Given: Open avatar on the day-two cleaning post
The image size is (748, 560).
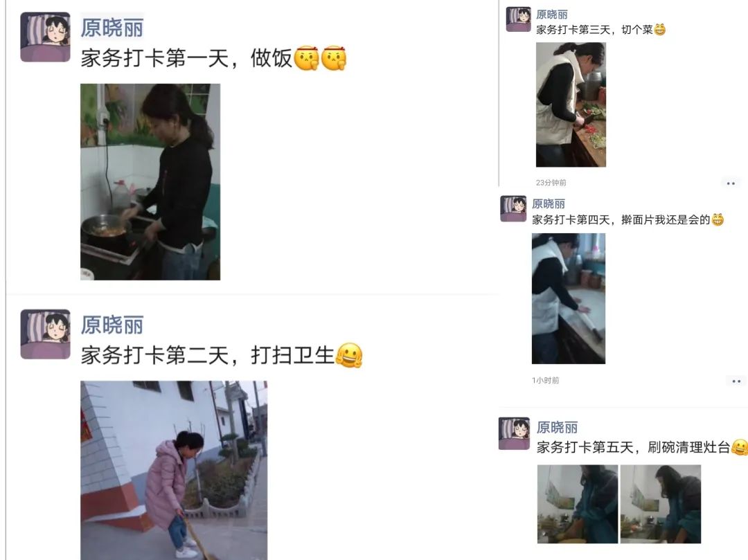Looking at the screenshot, I should pos(45,334).
